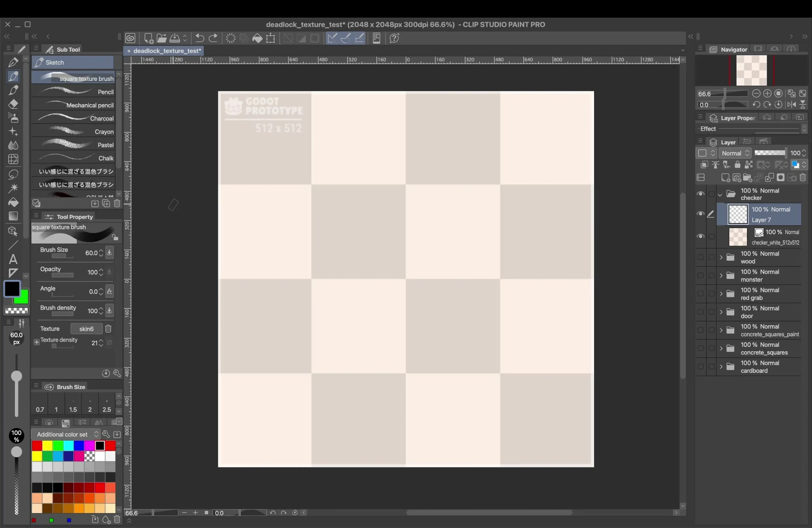Delete layer using Layer panel trash icon
Screen dimensions: 812x528
pyautogui.click(x=803, y=178)
